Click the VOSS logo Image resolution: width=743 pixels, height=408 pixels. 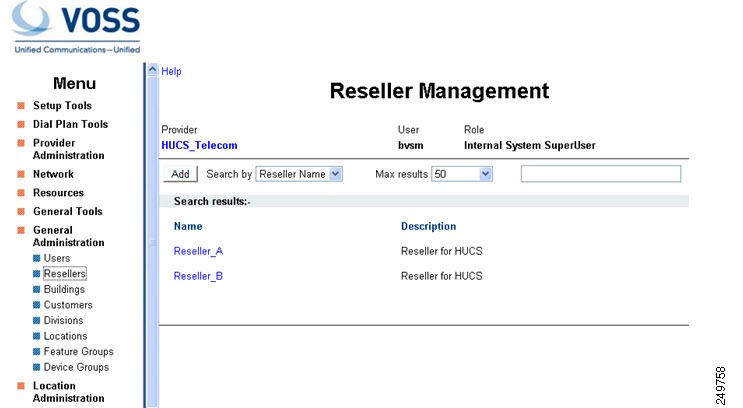[77, 27]
